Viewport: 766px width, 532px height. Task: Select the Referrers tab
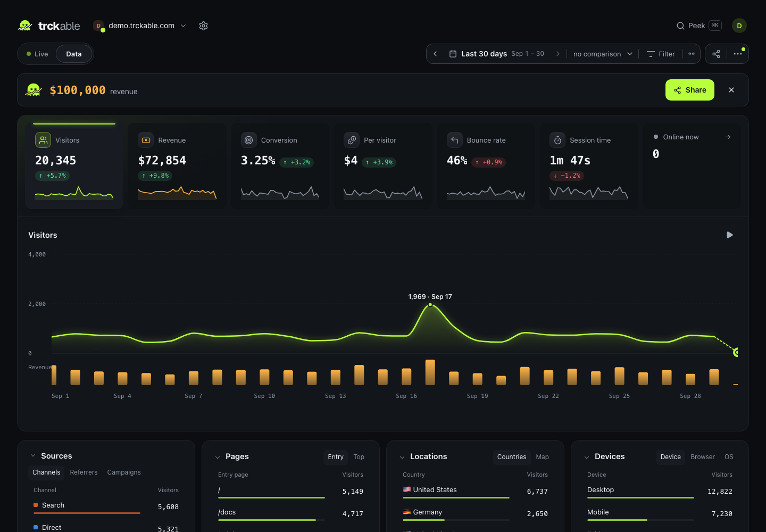pos(84,472)
